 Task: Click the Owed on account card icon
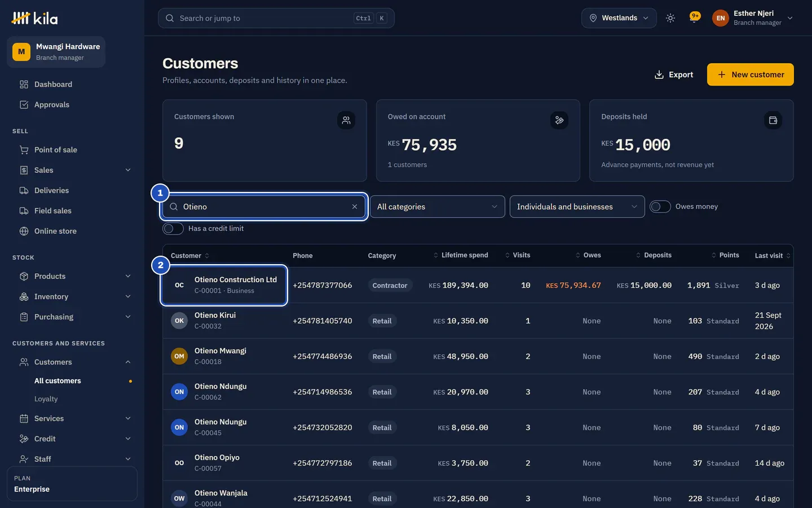[x=559, y=120]
